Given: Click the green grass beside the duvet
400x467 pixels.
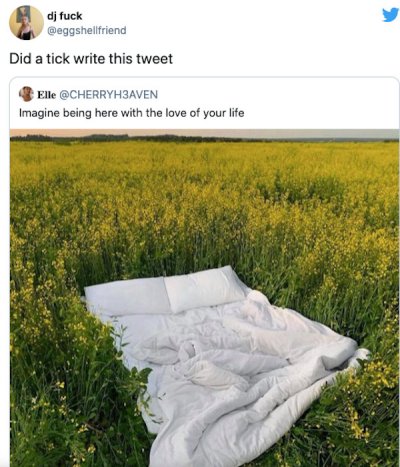Looking at the screenshot, I should pyautogui.click(x=67, y=383).
